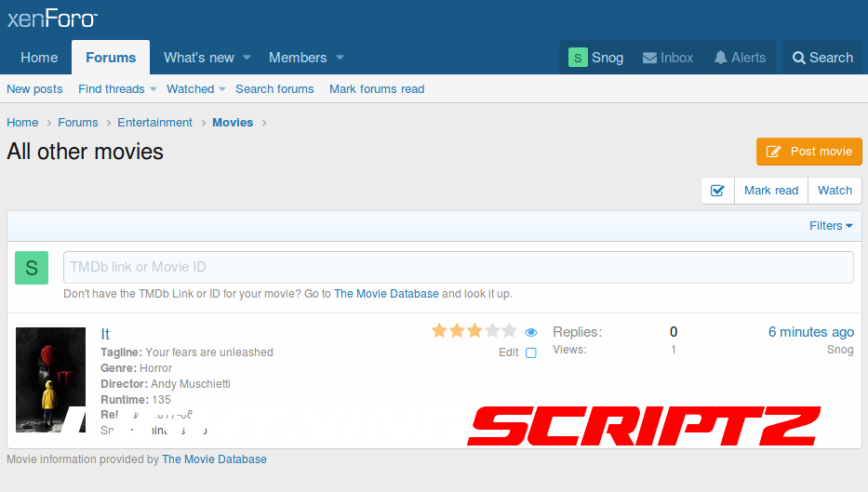
Task: Click the Post movie button
Action: (x=809, y=152)
